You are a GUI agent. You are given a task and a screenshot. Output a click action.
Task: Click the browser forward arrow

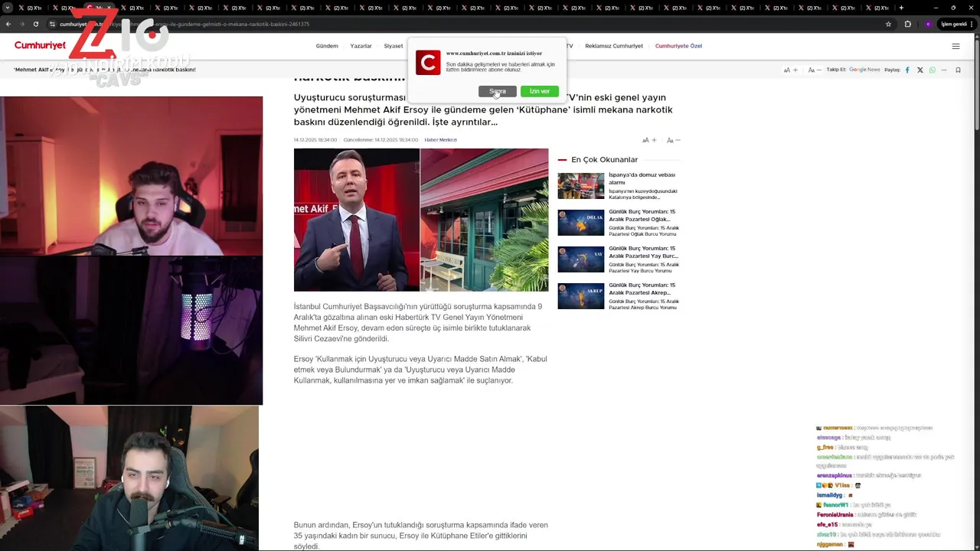point(22,24)
